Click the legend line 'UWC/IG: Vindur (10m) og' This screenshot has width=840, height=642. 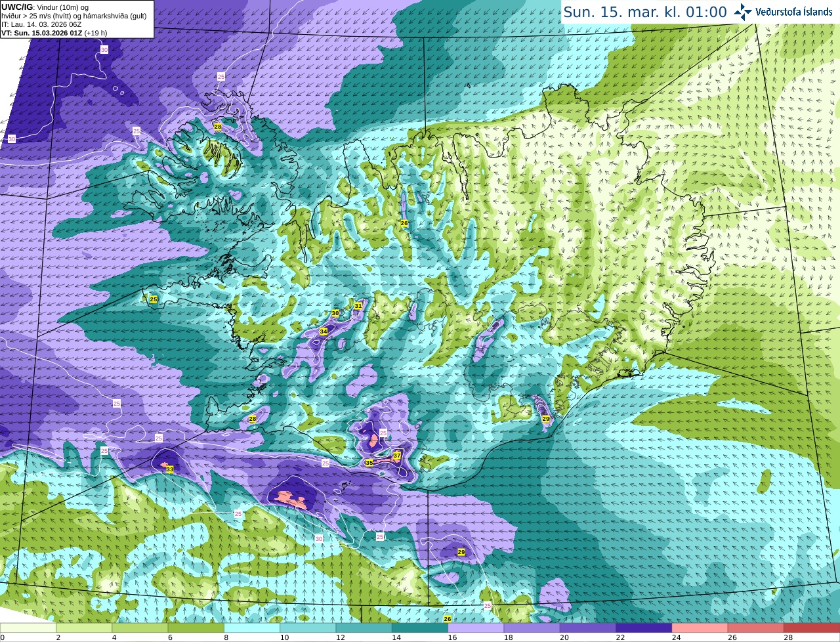(45, 7)
